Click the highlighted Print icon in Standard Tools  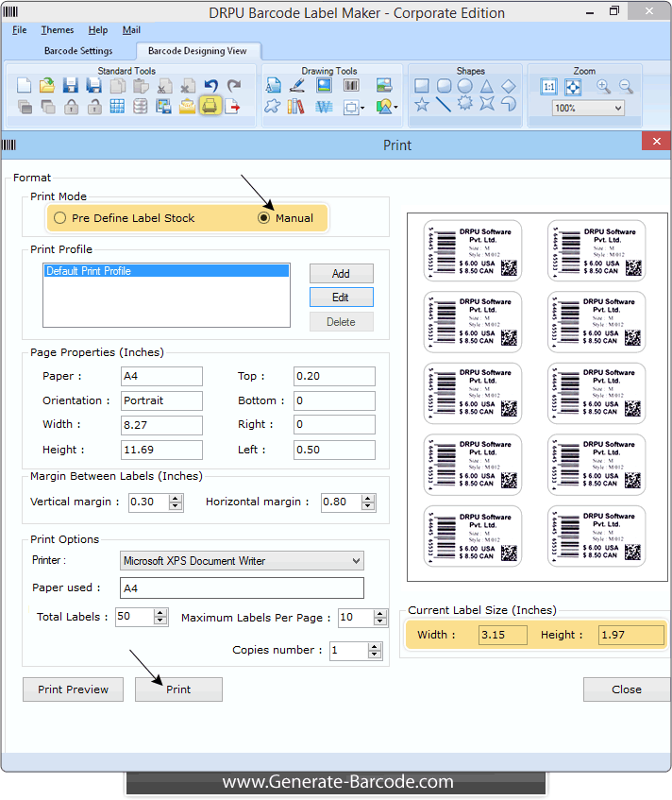pyautogui.click(x=210, y=106)
